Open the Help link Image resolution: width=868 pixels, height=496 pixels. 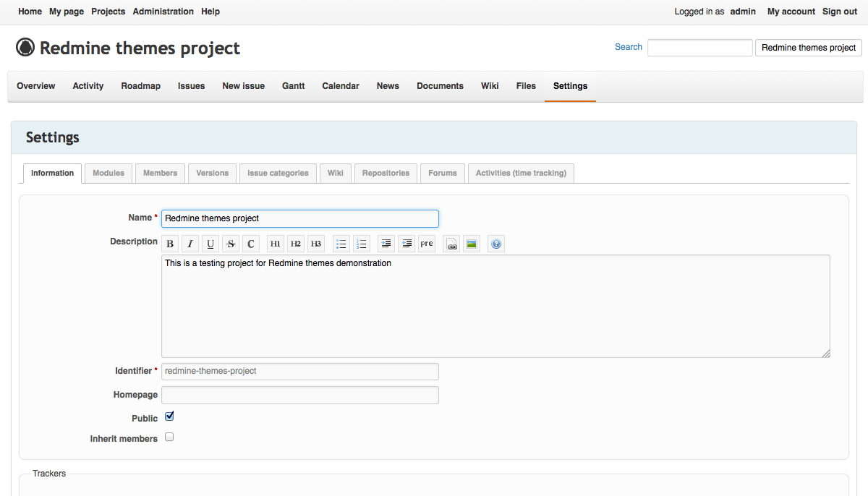point(210,12)
